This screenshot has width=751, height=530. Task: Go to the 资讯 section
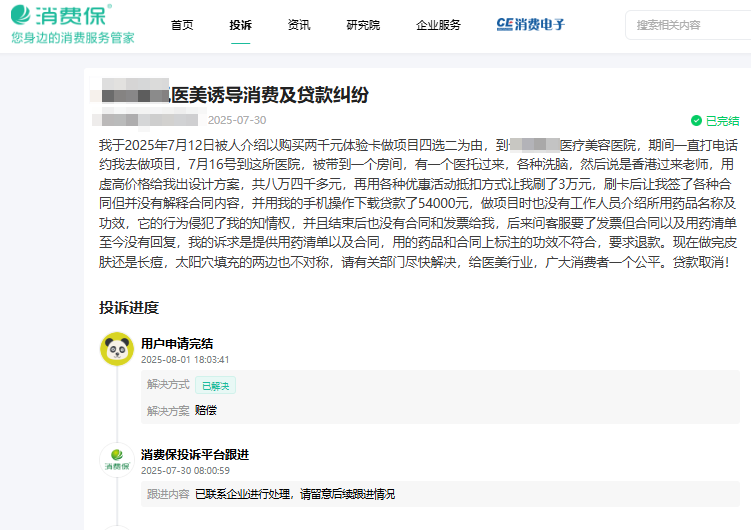pos(298,25)
